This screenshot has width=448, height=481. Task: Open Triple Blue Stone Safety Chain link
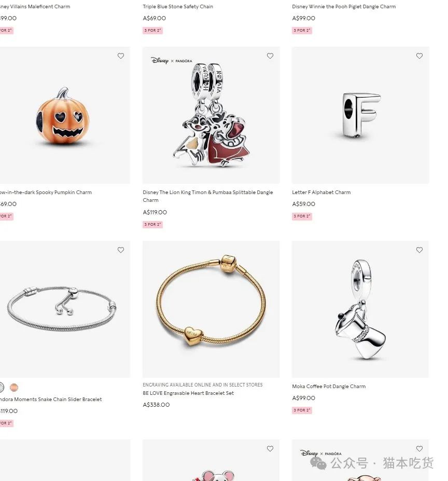click(x=178, y=6)
